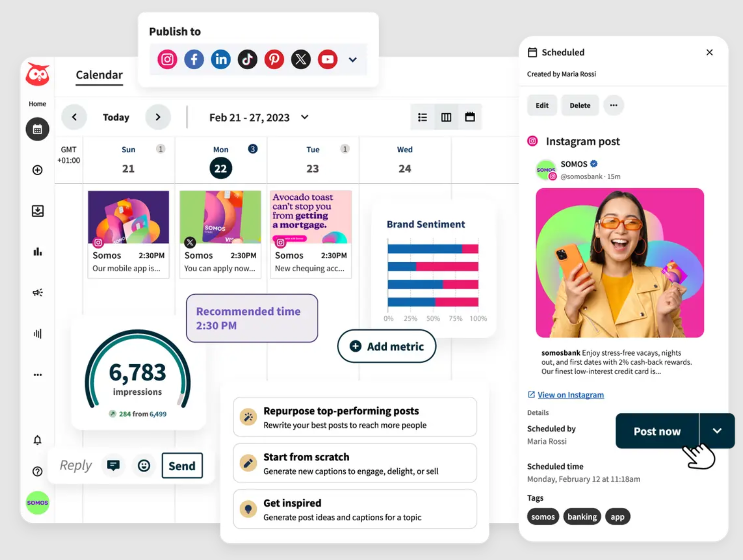Open the Social listening icon in sidebar
This screenshot has height=560, width=743.
tap(37, 333)
